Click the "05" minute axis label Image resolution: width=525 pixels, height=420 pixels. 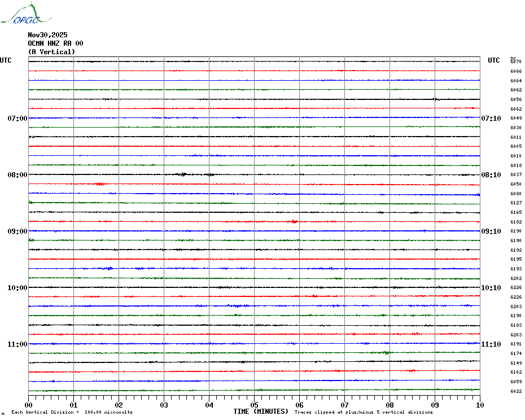[x=255, y=405]
